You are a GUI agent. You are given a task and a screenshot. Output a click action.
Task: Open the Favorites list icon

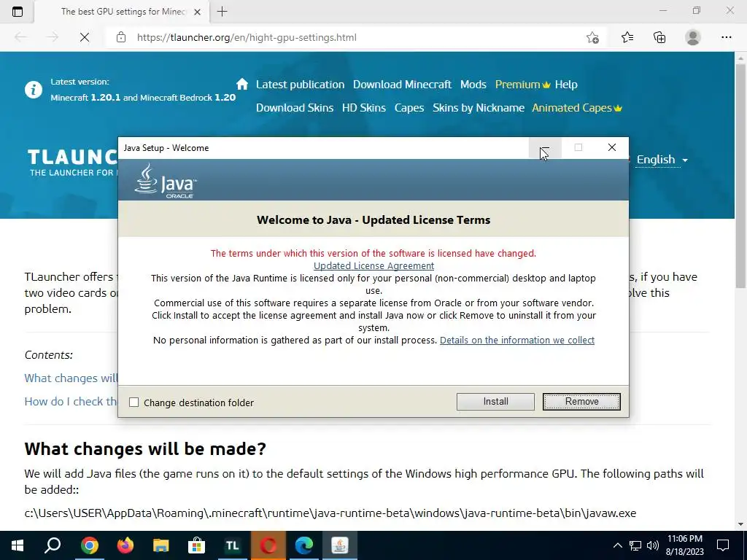[627, 37]
